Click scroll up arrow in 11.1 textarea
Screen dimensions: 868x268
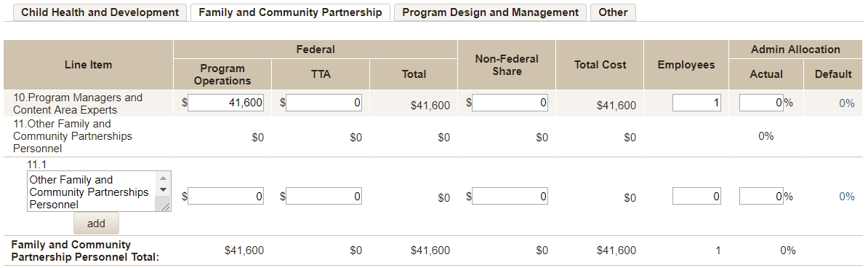click(164, 178)
